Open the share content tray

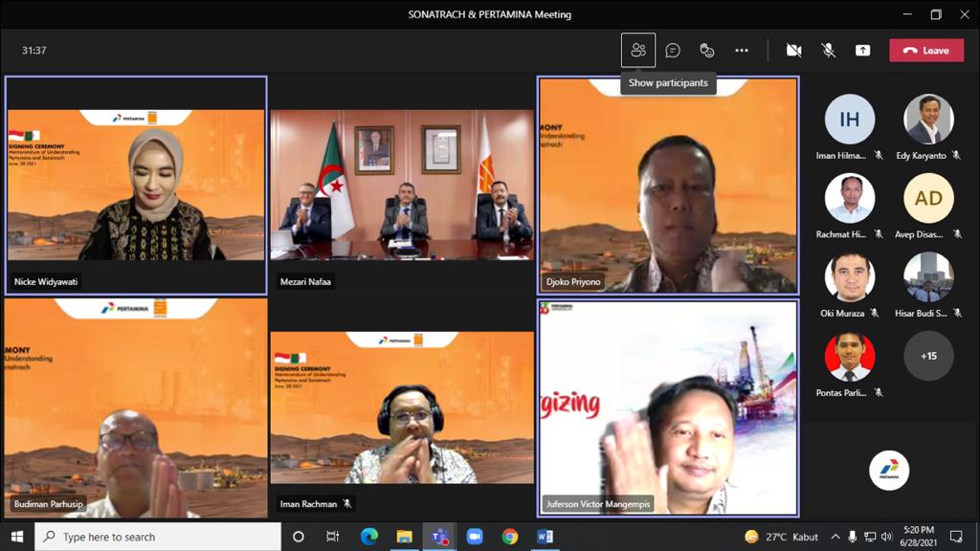tap(862, 50)
